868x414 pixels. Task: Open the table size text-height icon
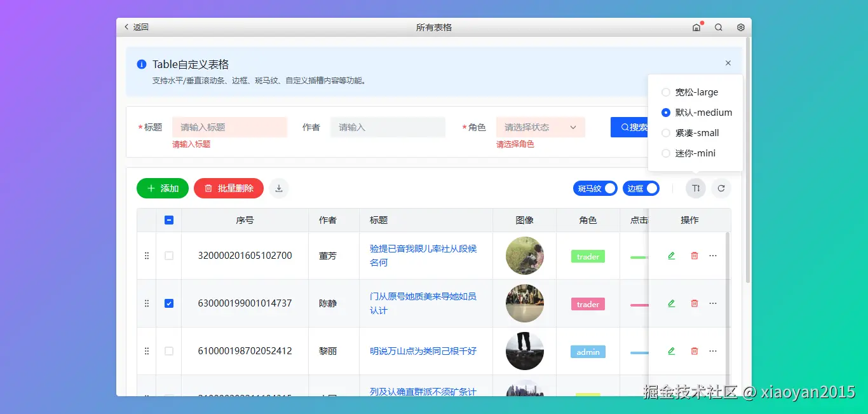[696, 188]
